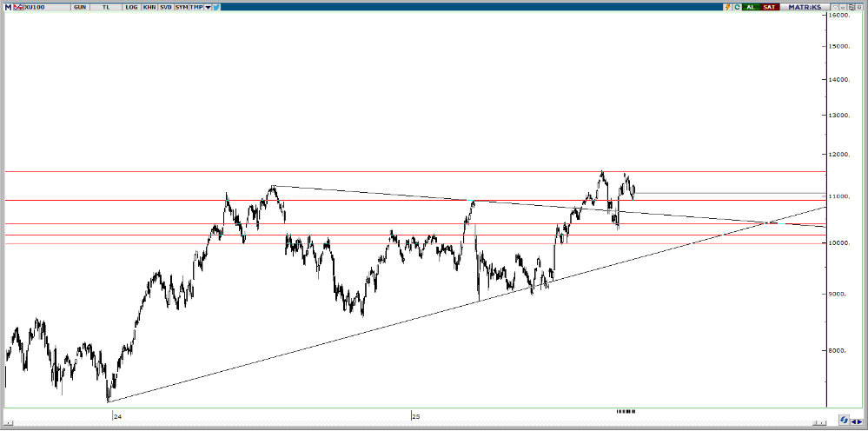Open the dropdown arrow after TMP
Image resolution: width=868 pixels, height=431 pixels.
208,7
